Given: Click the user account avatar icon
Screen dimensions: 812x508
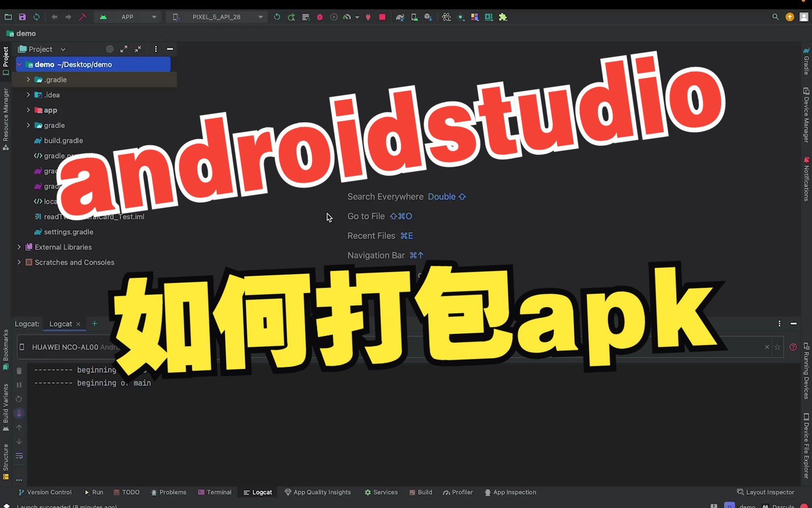Looking at the screenshot, I should [804, 17].
